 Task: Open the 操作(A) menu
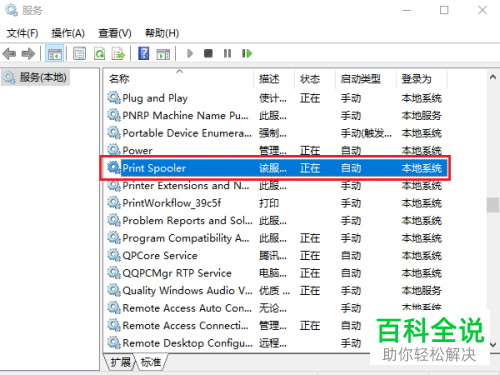[68, 33]
